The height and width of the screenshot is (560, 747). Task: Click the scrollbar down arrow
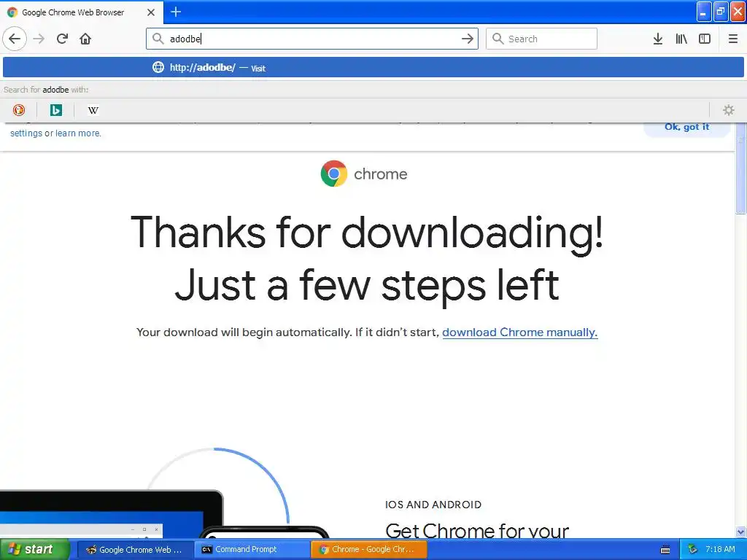click(x=741, y=532)
